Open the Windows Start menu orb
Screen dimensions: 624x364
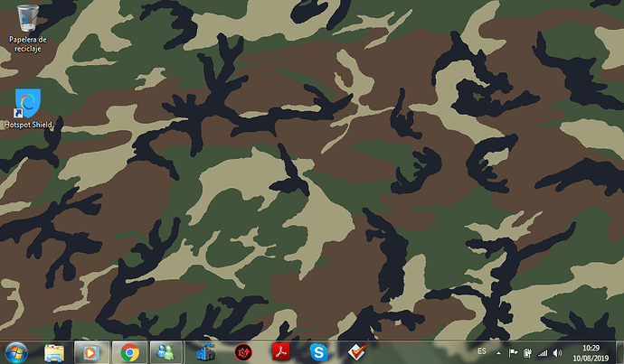(15, 352)
